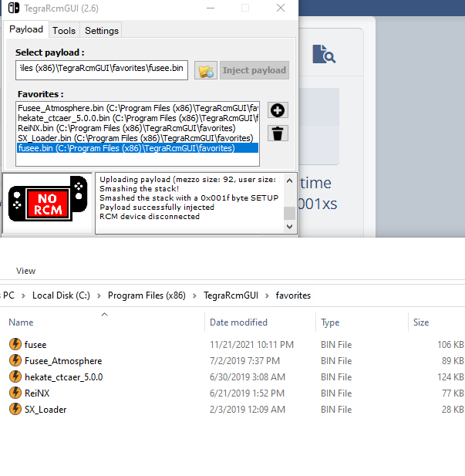Click the hekate_ctcaer_5.0.0 file icon

tap(15, 376)
